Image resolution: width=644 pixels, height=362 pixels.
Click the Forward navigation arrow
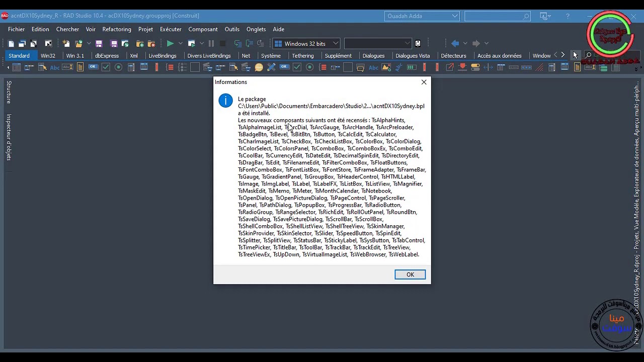[x=476, y=44]
